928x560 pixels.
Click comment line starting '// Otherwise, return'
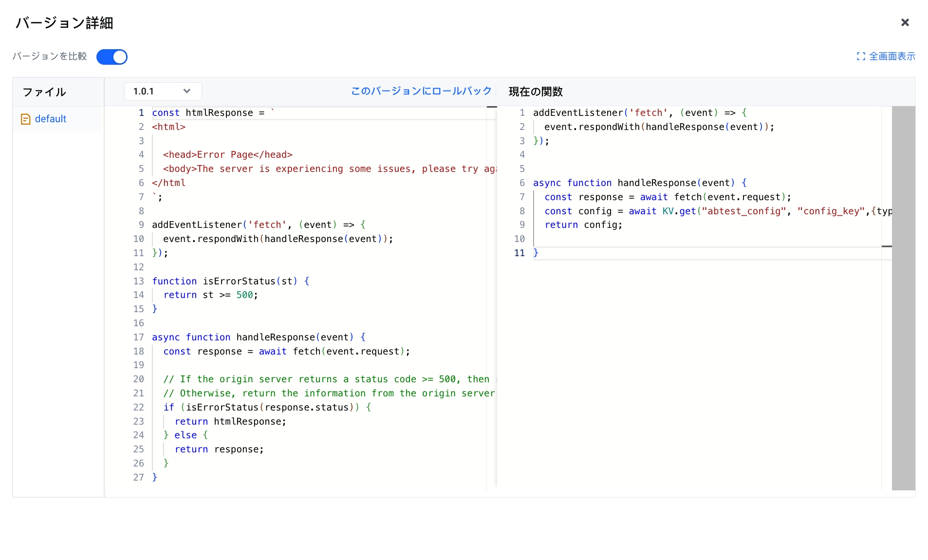pyautogui.click(x=329, y=393)
